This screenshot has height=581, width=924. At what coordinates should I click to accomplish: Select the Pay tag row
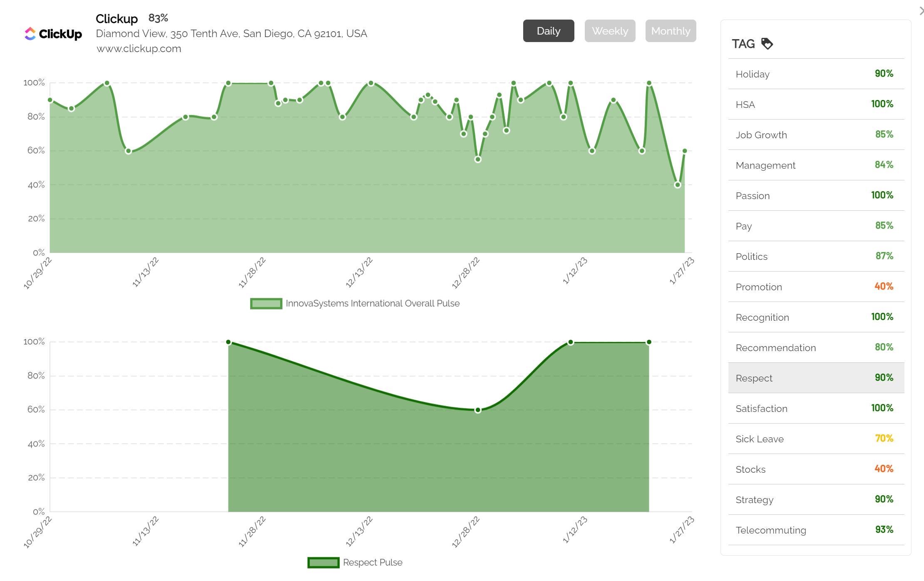(x=816, y=226)
